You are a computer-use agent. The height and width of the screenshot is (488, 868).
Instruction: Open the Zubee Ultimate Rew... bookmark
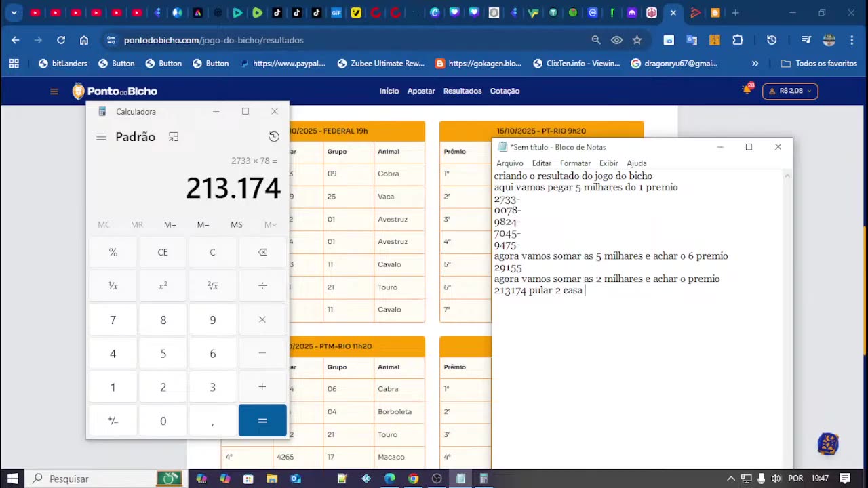[x=381, y=64]
